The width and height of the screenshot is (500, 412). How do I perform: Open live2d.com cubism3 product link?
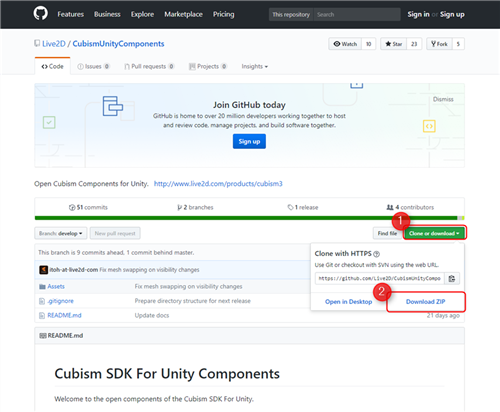[x=218, y=184]
